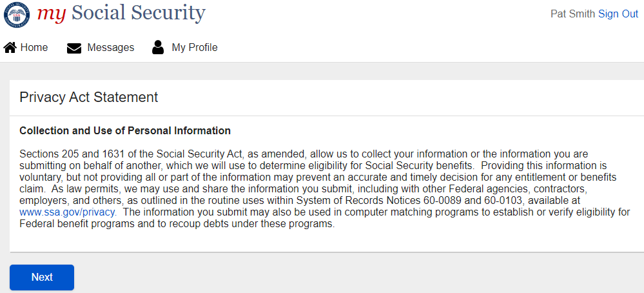Click the house icon beside Home
The image size is (644, 293).
tap(10, 48)
